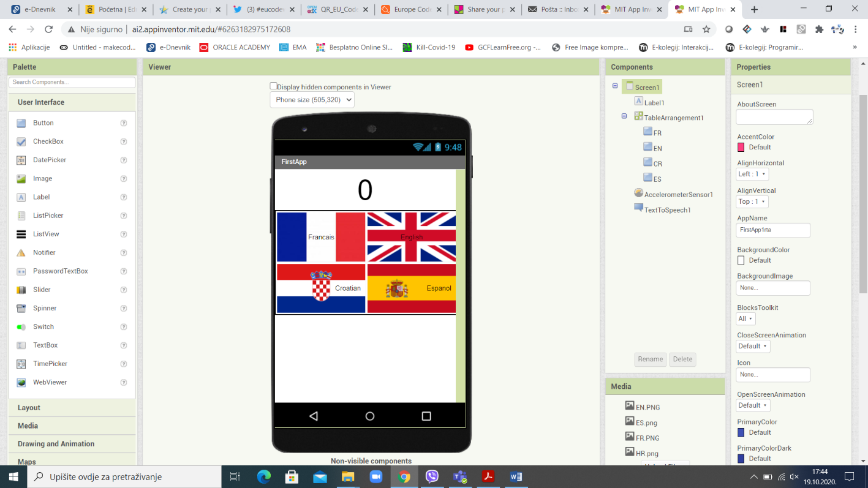Collapse the User Interface palette section
The width and height of the screenshot is (868, 488).
[x=72, y=102]
